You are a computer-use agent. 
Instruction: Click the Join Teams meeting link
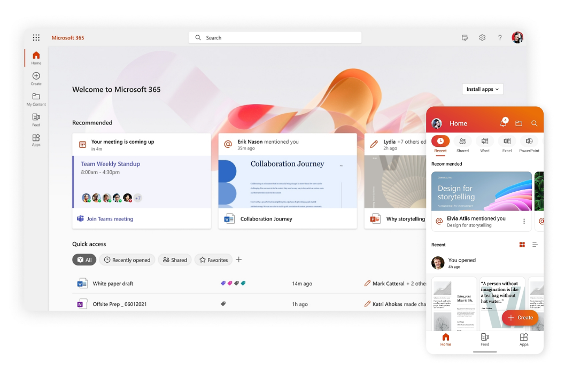click(110, 219)
